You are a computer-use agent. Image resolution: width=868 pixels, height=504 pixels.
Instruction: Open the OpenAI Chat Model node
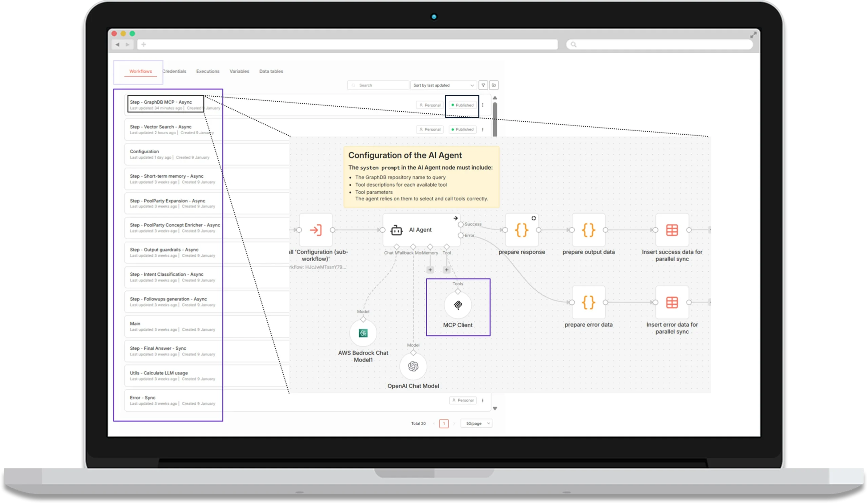tap(413, 366)
